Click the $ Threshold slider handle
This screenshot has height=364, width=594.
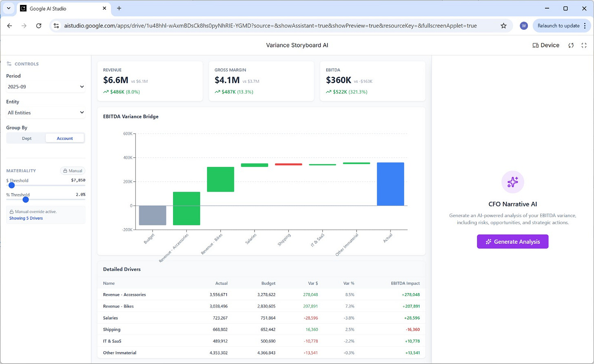coord(12,185)
